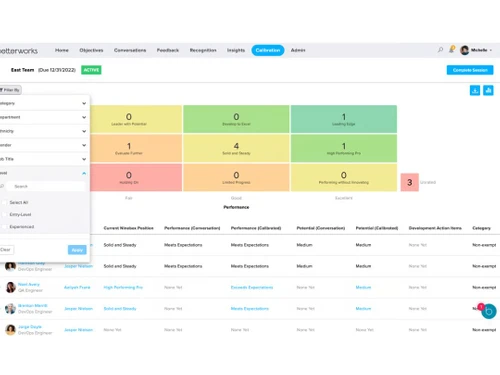
Task: Check the Experienced checkbox
Action: 4,227
